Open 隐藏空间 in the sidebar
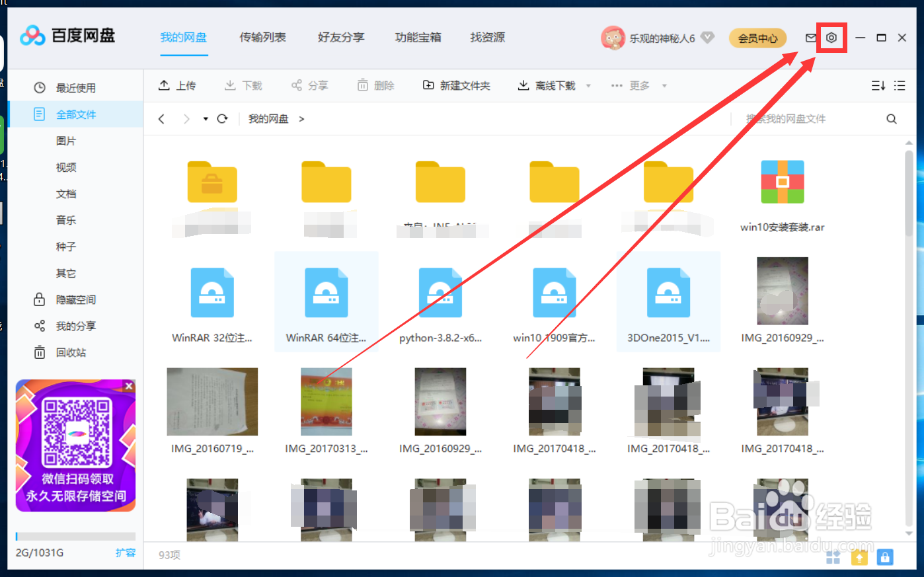 pyautogui.click(x=76, y=299)
